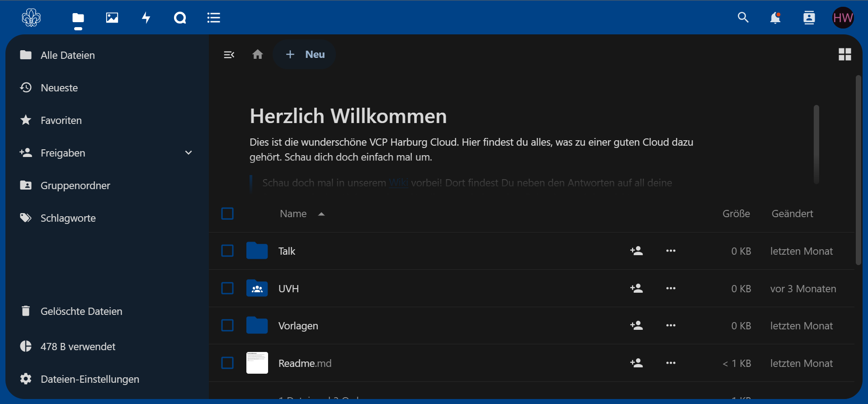Open the Vorlagen folder name

tap(298, 326)
